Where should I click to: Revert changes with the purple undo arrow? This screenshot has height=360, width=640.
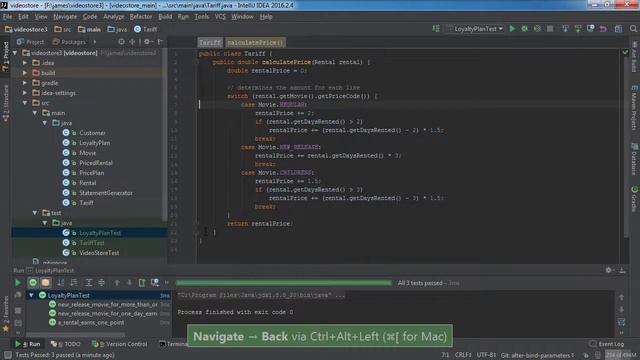[603, 29]
